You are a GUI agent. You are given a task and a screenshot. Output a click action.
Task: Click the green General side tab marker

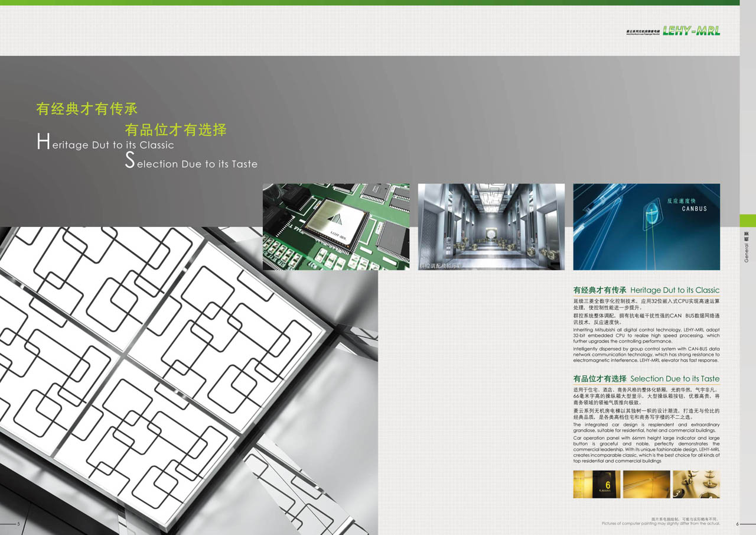(x=748, y=220)
